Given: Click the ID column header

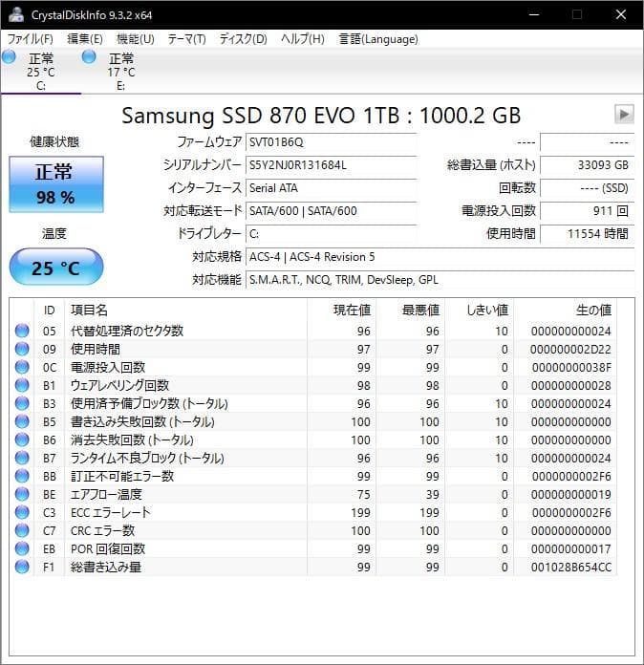Looking at the screenshot, I should point(50,310).
